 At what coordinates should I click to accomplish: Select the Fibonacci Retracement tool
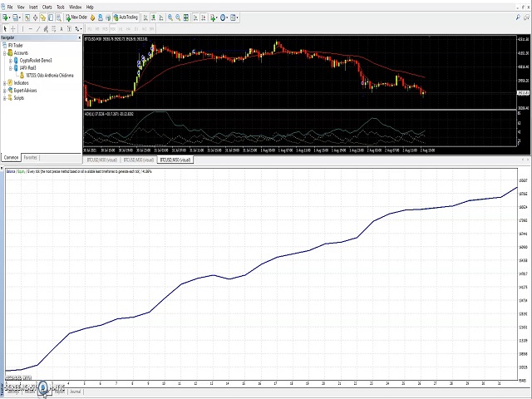click(53, 29)
